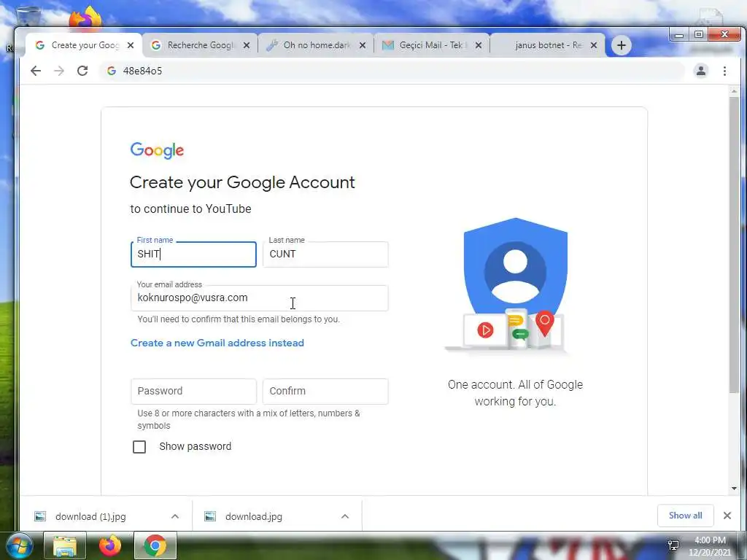
Task: Click the Recycle Bin desktop icon
Action: [x=28, y=17]
